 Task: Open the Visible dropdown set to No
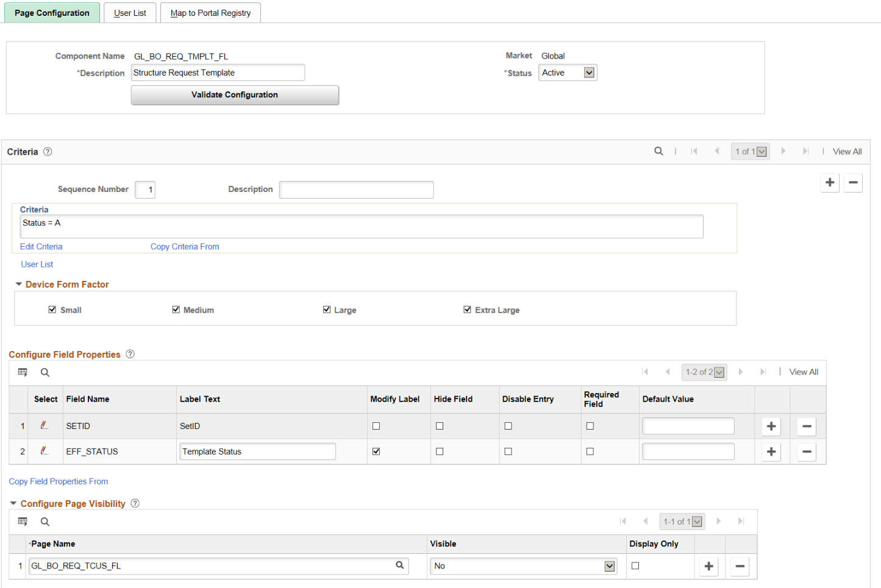tap(608, 565)
